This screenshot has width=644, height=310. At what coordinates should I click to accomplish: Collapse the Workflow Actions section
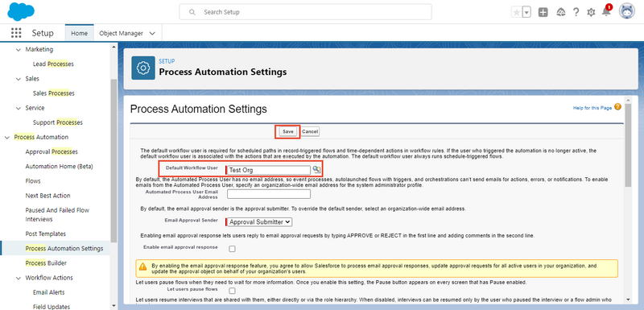(x=18, y=278)
